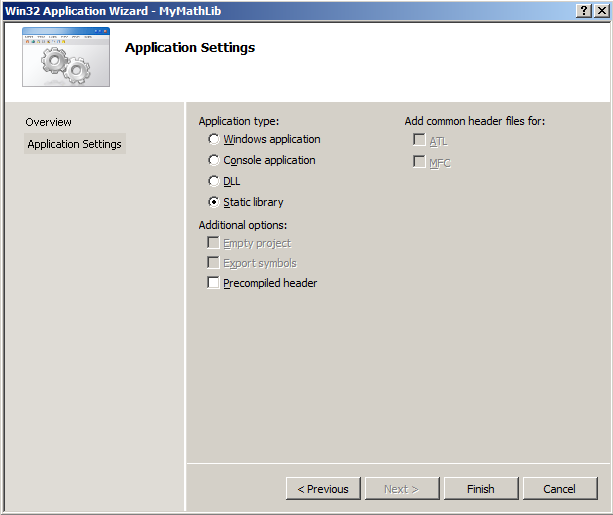Switch to Application Settings page
Viewport: 613px width, 515px height.
(74, 144)
